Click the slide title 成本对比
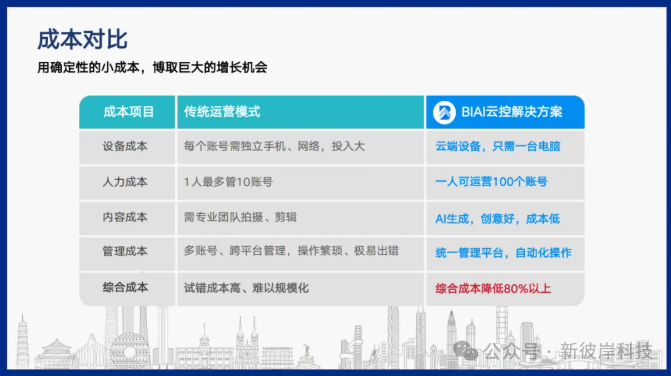The width and height of the screenshot is (671, 376). (82, 40)
